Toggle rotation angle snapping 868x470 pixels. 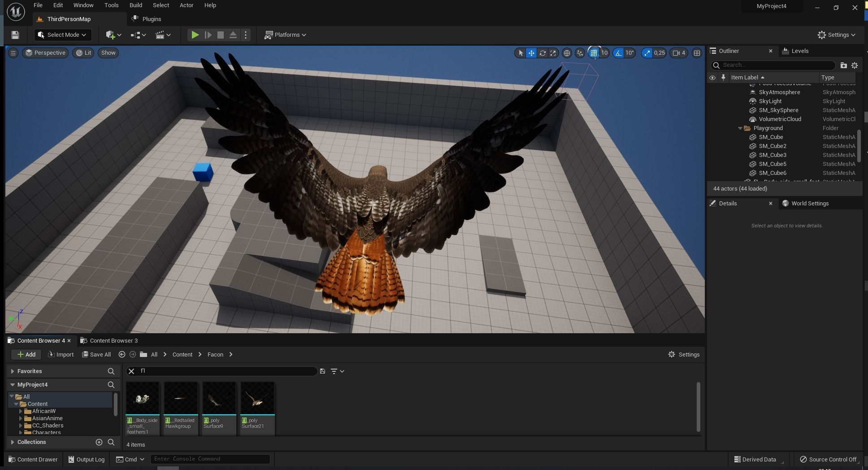click(619, 53)
